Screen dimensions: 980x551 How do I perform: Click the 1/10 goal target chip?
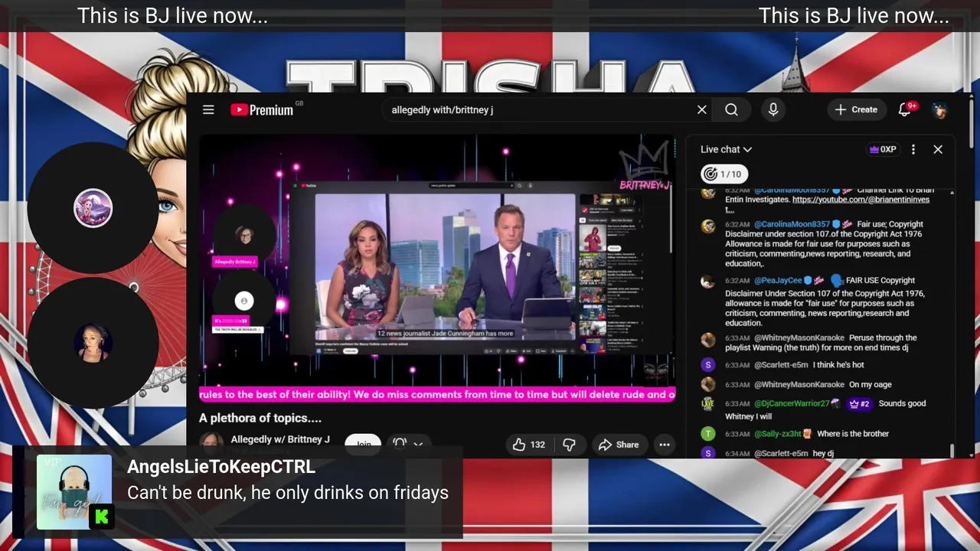723,174
